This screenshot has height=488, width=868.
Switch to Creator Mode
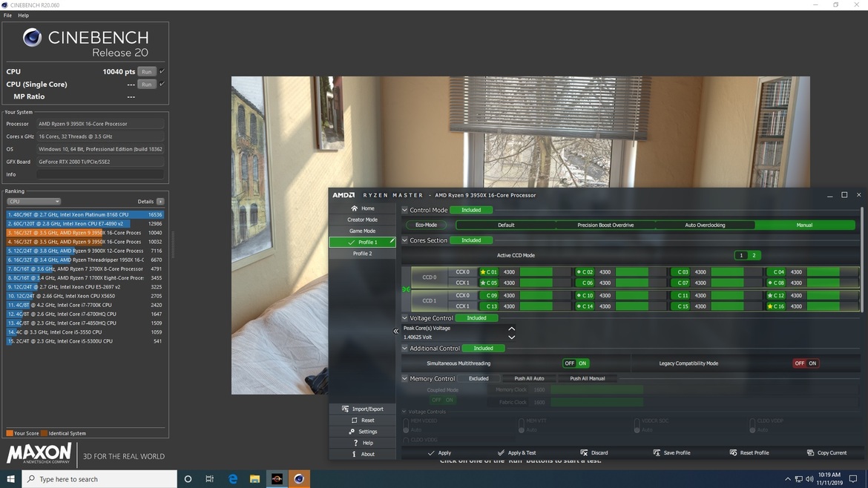(363, 220)
